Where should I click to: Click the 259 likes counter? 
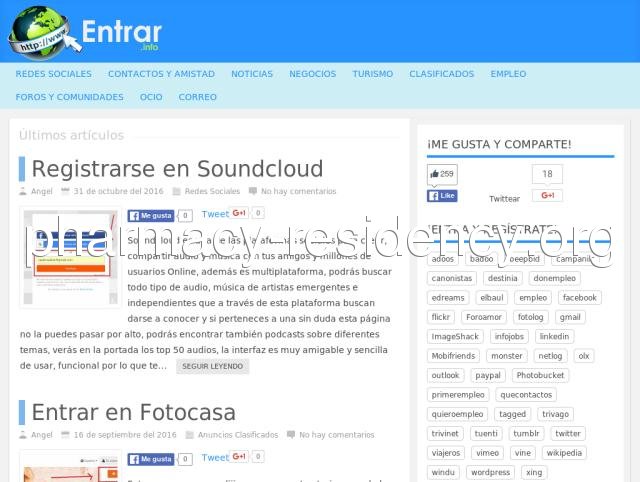(442, 174)
